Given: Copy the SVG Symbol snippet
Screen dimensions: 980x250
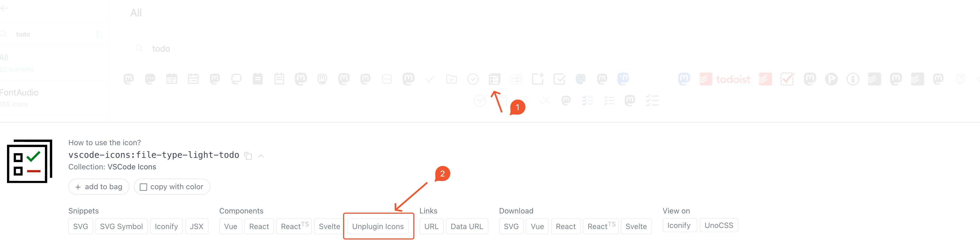Looking at the screenshot, I should coord(121,226).
